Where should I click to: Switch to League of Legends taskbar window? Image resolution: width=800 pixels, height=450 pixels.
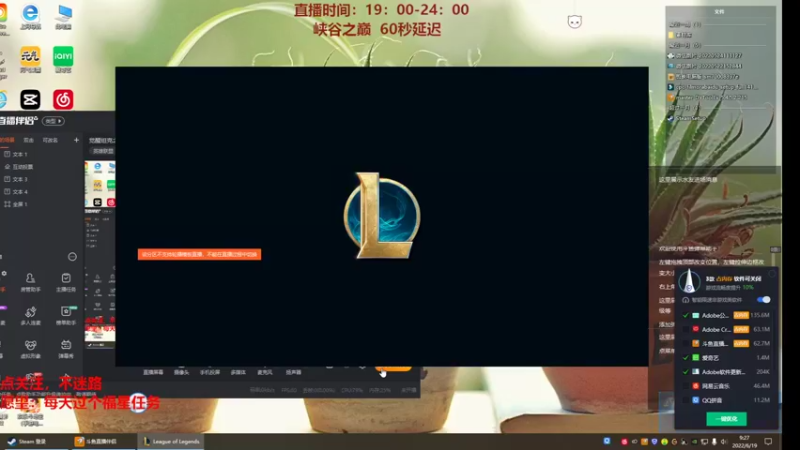[x=171, y=442]
